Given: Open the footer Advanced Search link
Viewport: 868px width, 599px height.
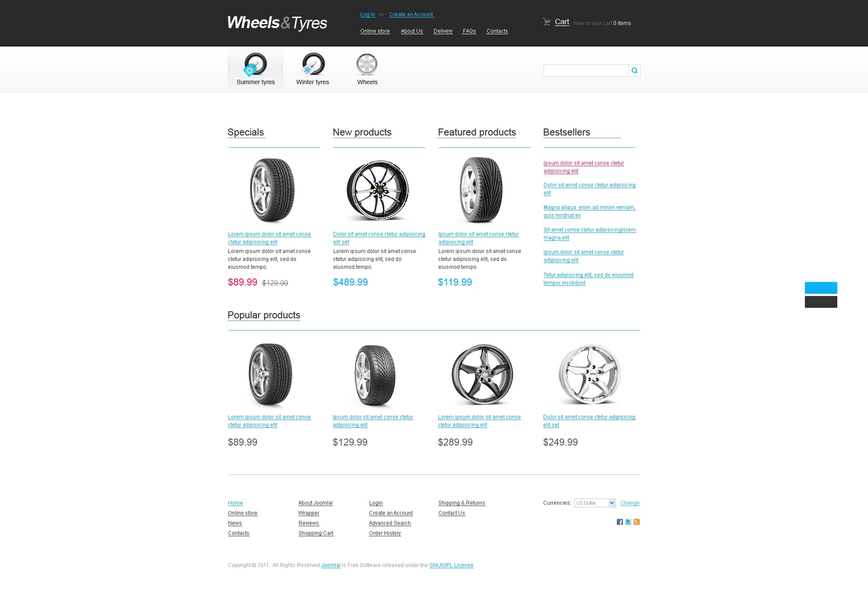Looking at the screenshot, I should click(390, 523).
